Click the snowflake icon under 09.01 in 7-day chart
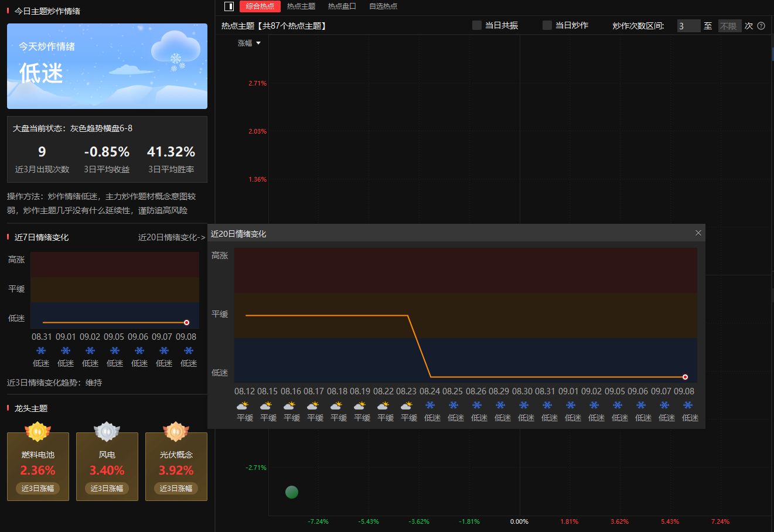Viewport: 774px width, 532px height. coord(66,350)
